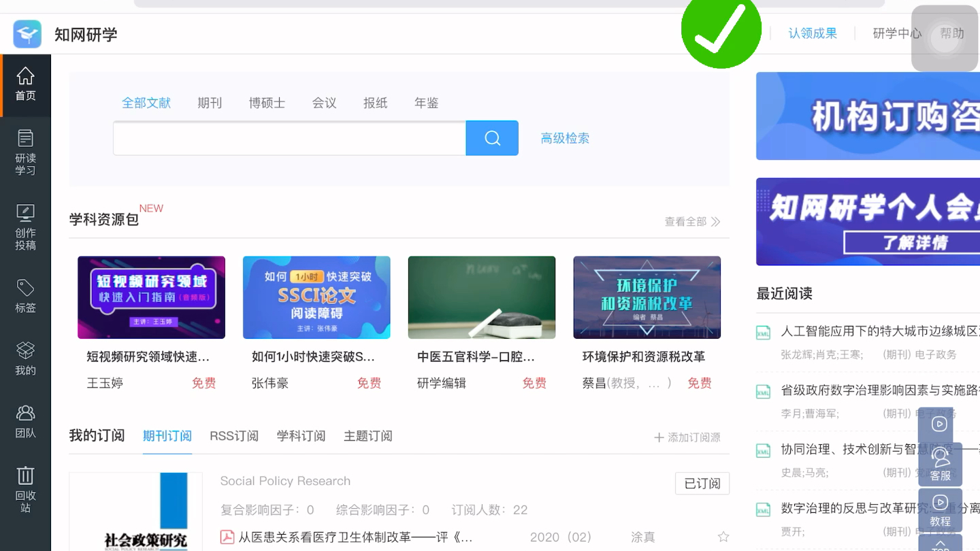The image size is (980, 551).
Task: Click the floating video play icon above 客服
Action: tap(939, 424)
